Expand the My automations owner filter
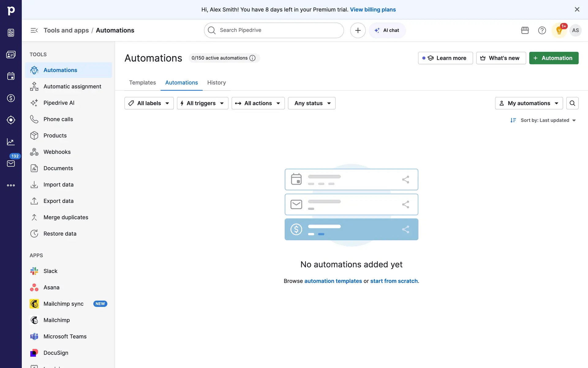 529,103
